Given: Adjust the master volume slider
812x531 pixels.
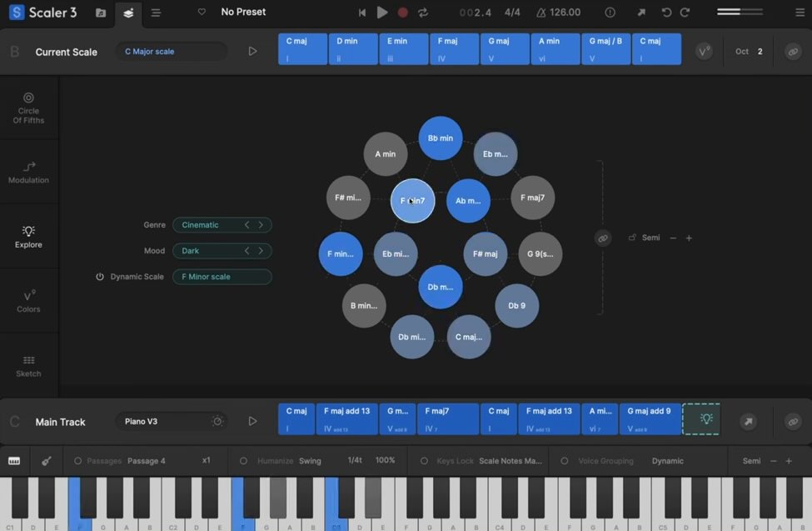Looking at the screenshot, I should 740,13.
